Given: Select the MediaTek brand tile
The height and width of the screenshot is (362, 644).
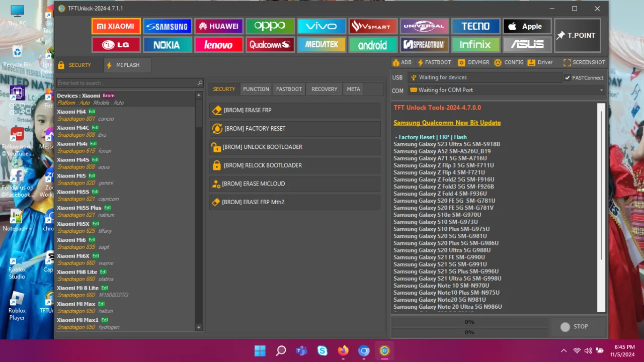Looking at the screenshot, I should pyautogui.click(x=321, y=45).
